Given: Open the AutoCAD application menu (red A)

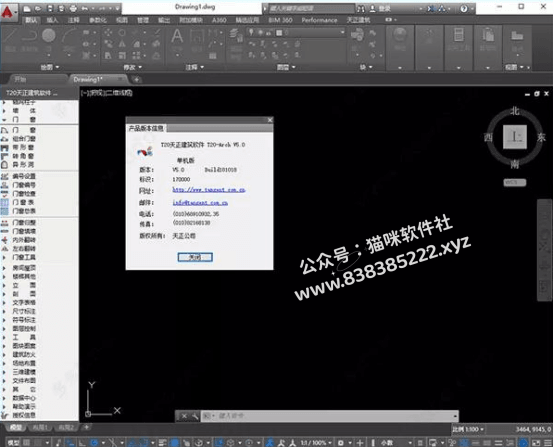Looking at the screenshot, I should point(8,13).
